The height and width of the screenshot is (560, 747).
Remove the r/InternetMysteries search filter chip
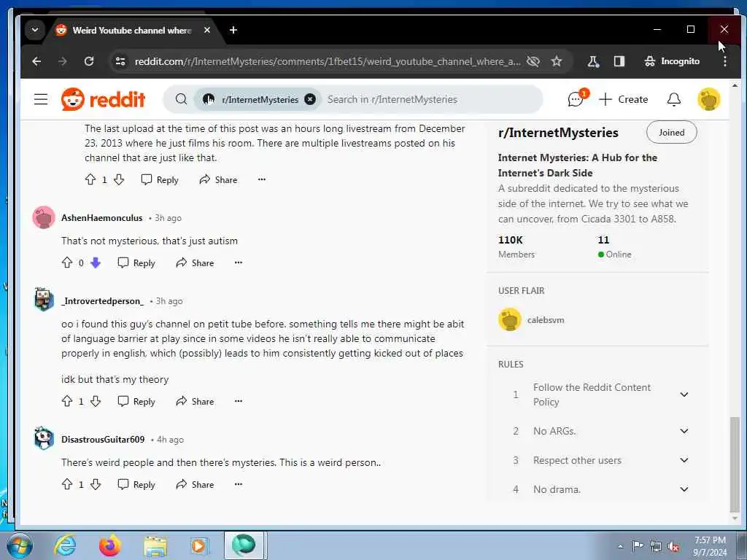pos(310,99)
